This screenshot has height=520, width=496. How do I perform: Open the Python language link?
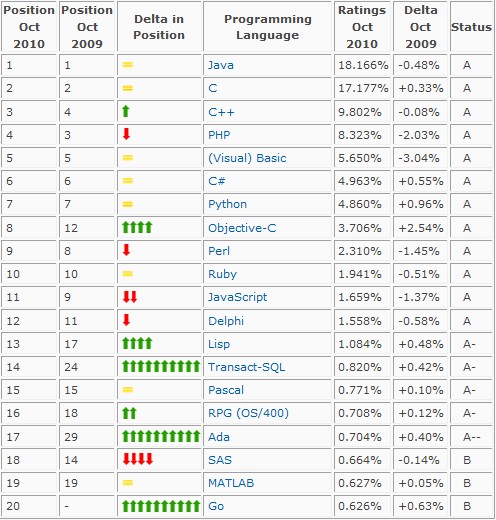227,204
